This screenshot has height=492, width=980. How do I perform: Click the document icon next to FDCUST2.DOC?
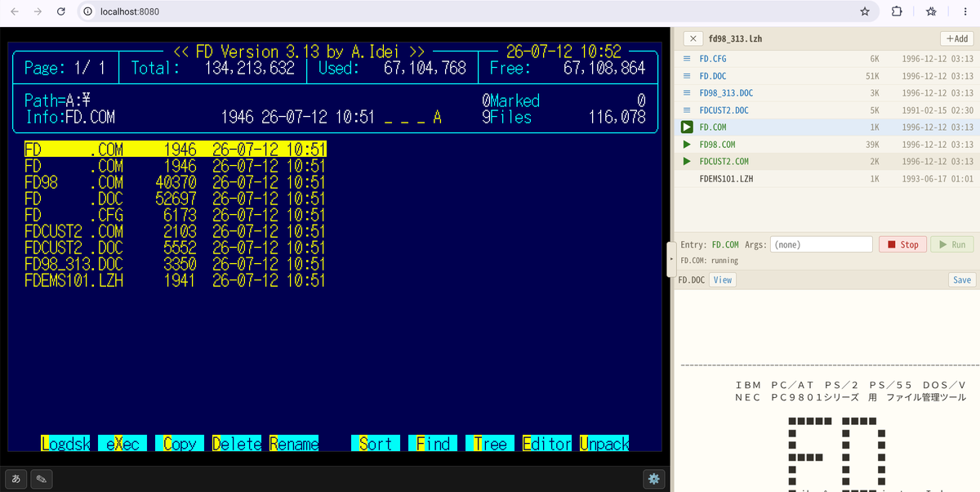(686, 110)
